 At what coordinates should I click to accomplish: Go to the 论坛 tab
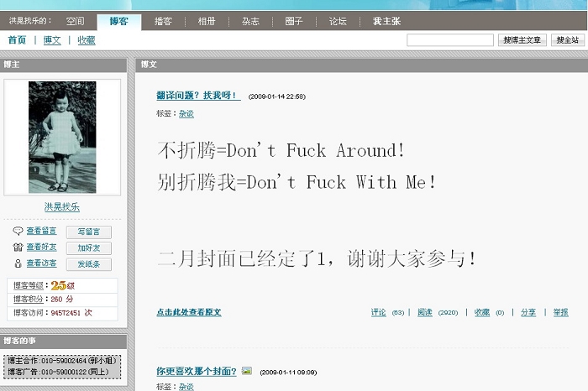338,21
